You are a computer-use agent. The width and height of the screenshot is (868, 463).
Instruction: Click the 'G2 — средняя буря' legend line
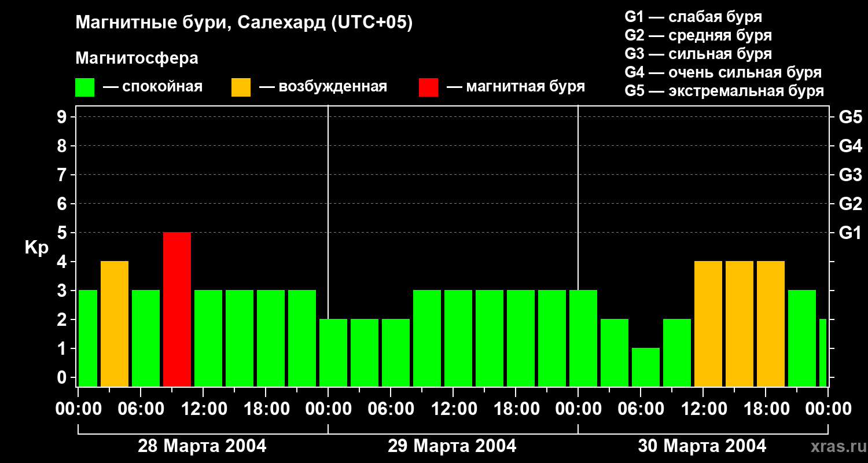point(698,35)
